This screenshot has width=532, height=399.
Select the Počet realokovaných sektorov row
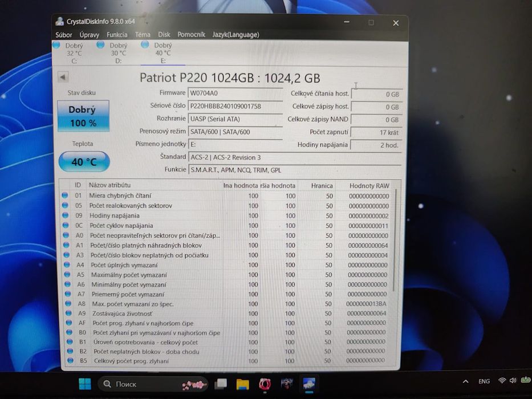pos(226,206)
